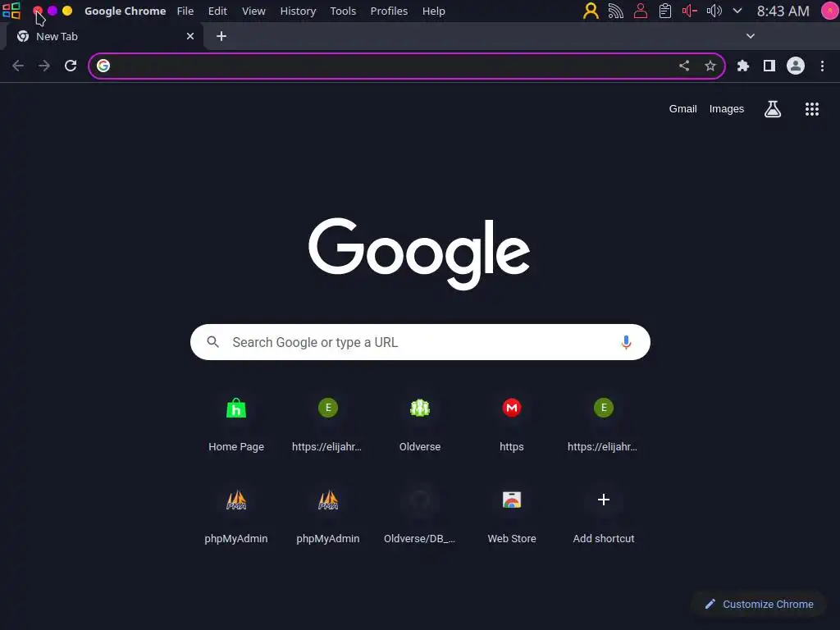This screenshot has width=840, height=630.
Task: Open the Gmail link
Action: click(682, 109)
